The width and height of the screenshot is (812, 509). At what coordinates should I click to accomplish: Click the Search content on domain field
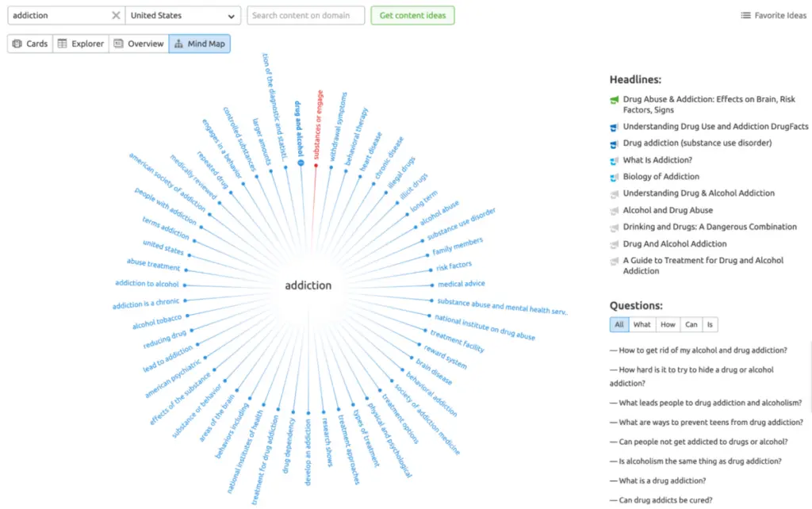tap(305, 15)
